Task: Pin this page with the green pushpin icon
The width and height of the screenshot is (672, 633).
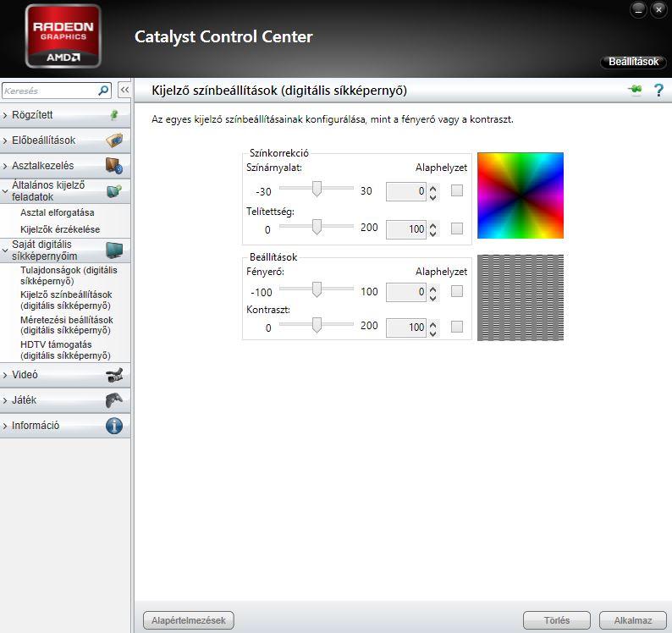Action: (x=636, y=90)
